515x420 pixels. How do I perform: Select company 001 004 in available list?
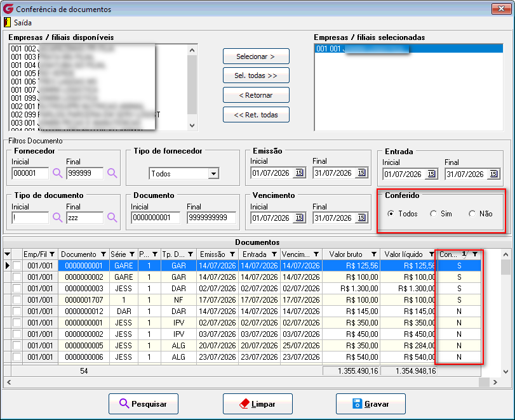tap(98, 65)
